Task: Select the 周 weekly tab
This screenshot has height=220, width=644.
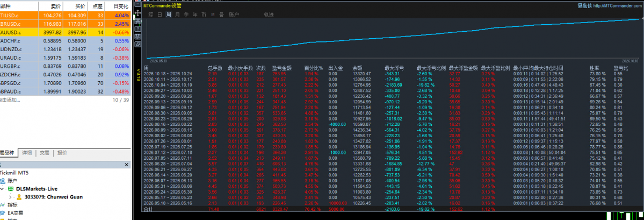Action: (169, 15)
